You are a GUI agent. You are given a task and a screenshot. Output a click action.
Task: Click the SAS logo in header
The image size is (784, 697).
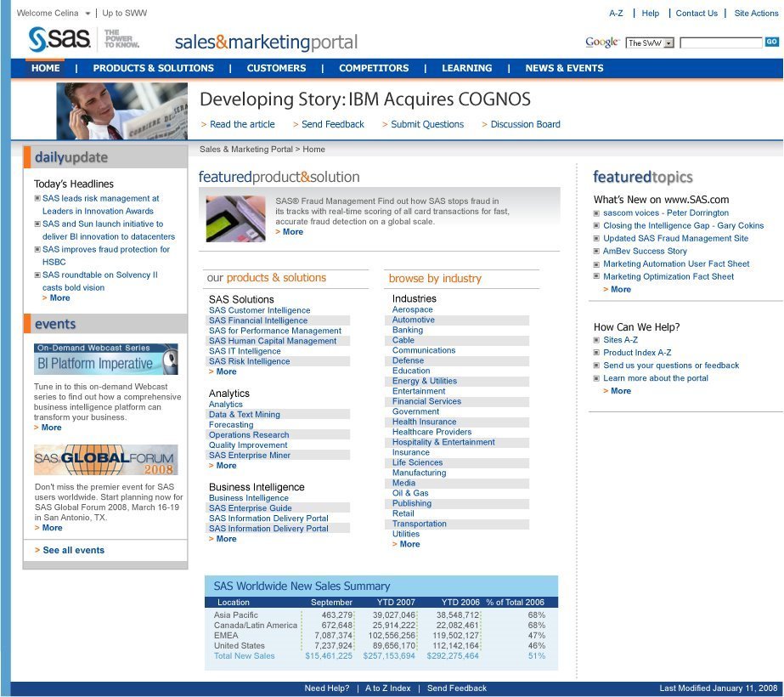coord(59,39)
